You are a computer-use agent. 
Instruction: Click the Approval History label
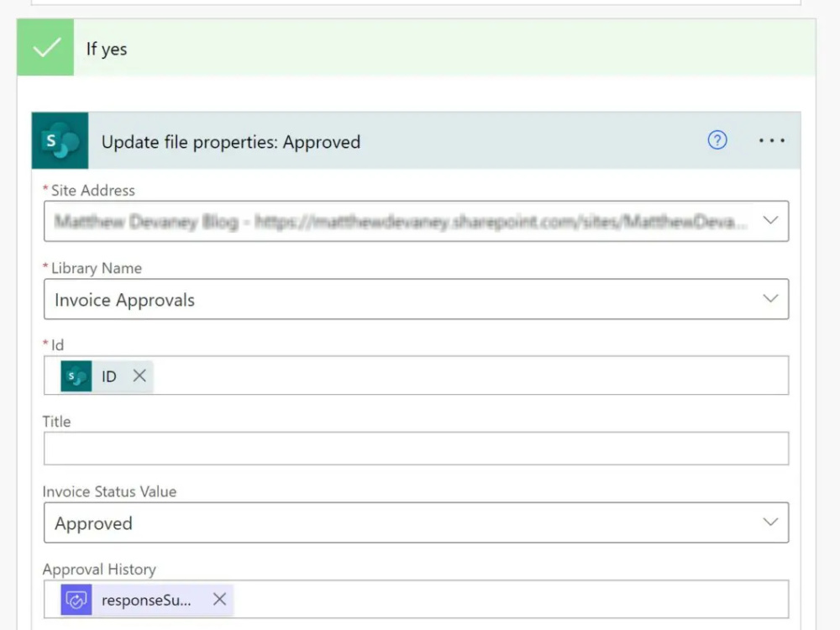(99, 569)
